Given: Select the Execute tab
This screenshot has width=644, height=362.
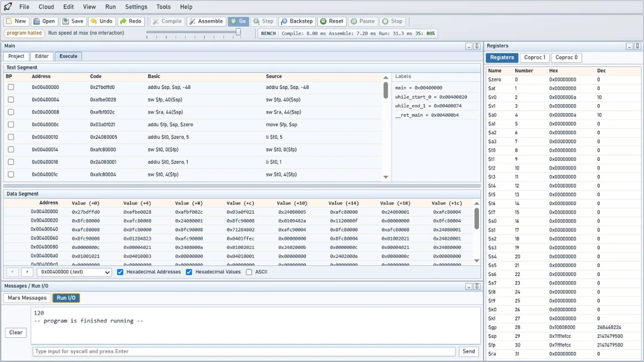Looking at the screenshot, I should point(68,56).
